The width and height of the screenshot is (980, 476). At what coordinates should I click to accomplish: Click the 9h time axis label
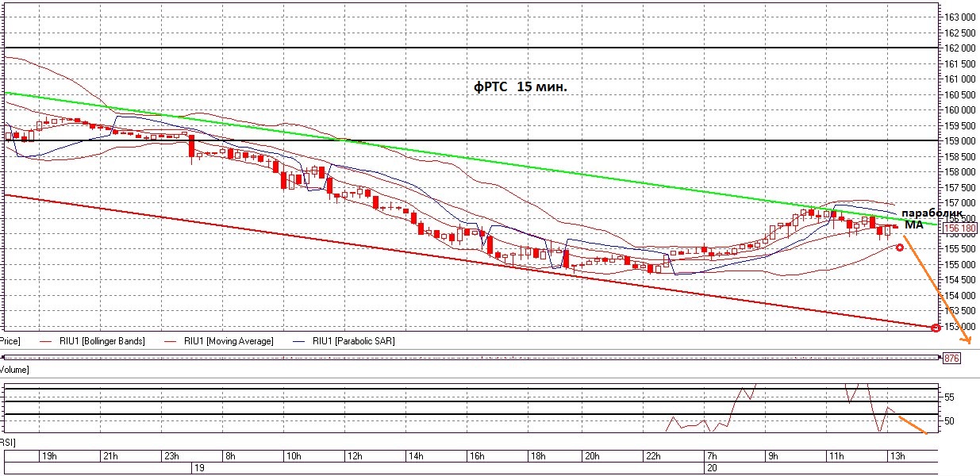[x=772, y=456]
